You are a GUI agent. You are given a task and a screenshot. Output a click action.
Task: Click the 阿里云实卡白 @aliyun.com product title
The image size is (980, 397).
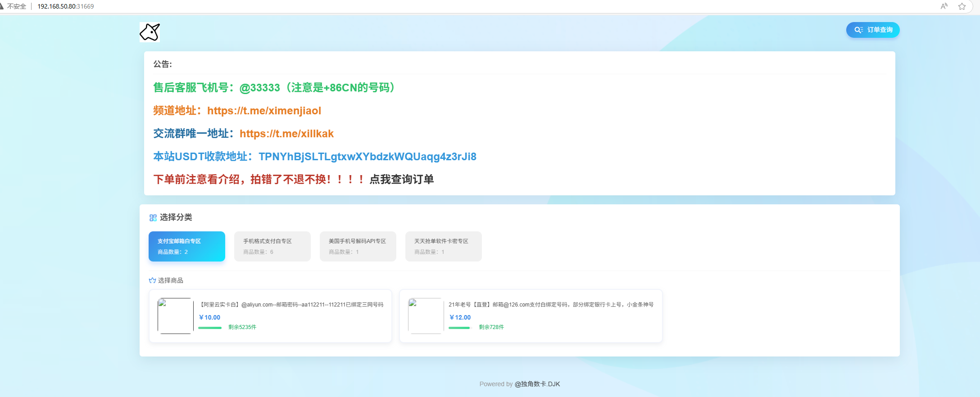[x=291, y=305]
